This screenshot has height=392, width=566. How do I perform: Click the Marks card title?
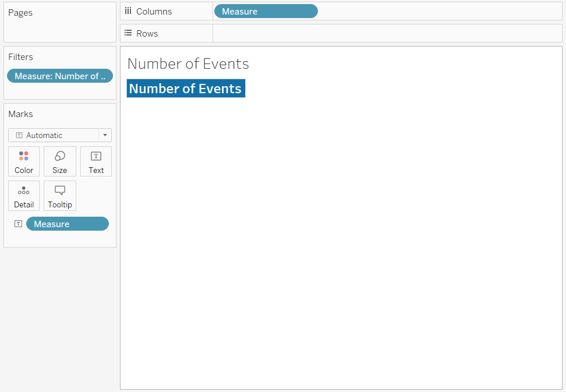pos(20,114)
